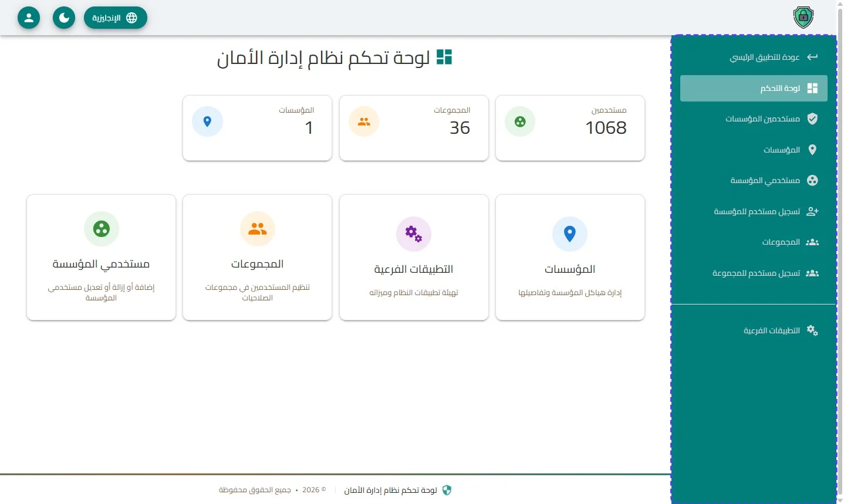
Task: Click the تهيئة تطبيقات النظام وميزاته description text
Action: click(414, 293)
